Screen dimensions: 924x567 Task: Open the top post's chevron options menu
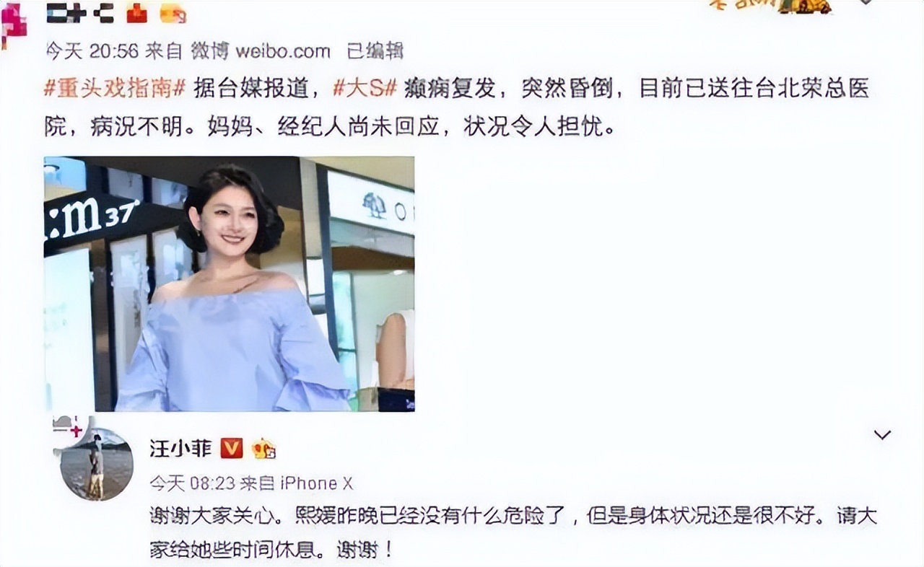(865, 3)
